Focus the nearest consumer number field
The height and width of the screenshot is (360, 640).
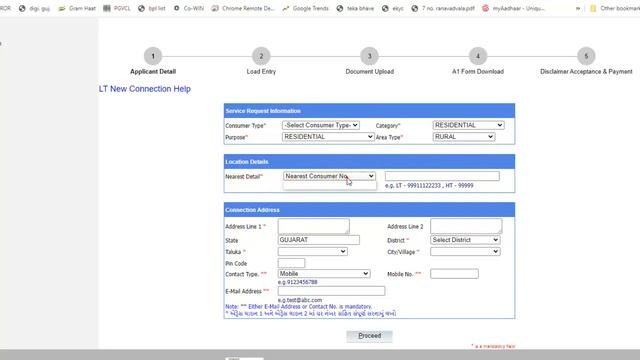tap(442, 176)
